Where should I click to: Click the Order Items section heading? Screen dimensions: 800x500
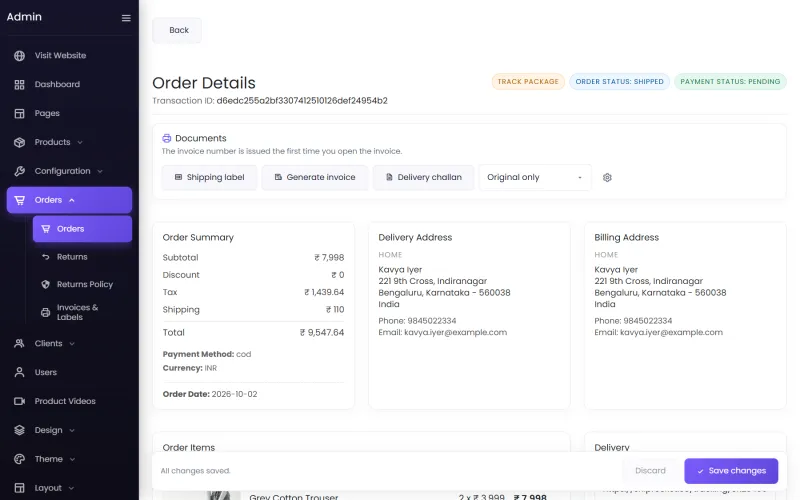tap(189, 447)
